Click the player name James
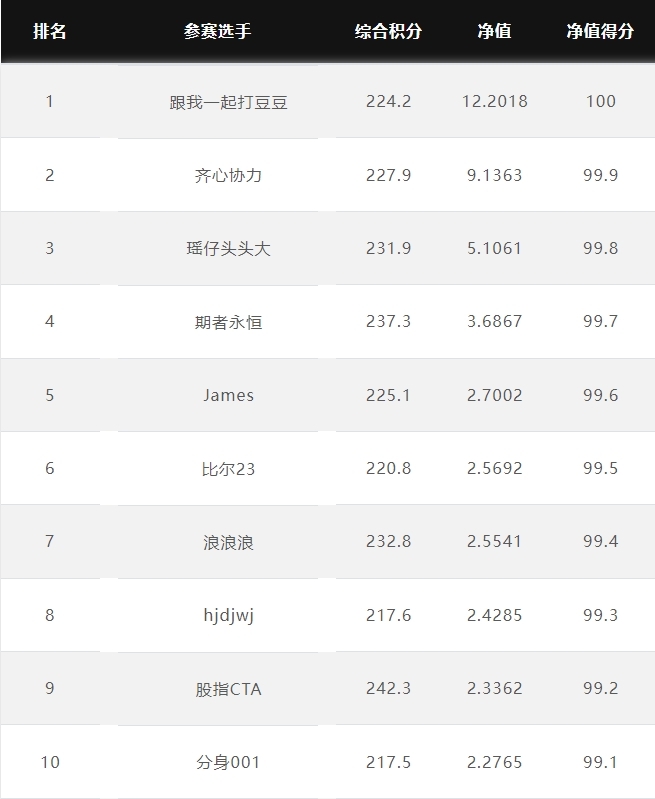The height and width of the screenshot is (799, 655). (228, 395)
